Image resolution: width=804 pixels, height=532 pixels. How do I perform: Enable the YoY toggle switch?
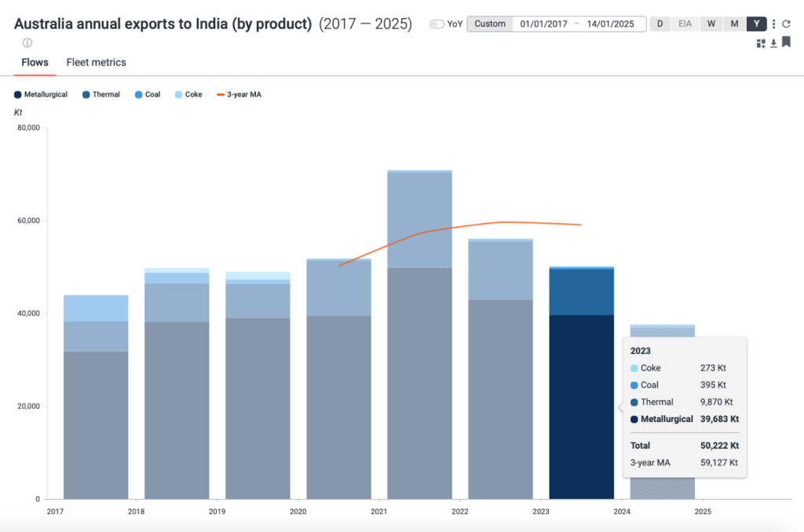tap(437, 24)
